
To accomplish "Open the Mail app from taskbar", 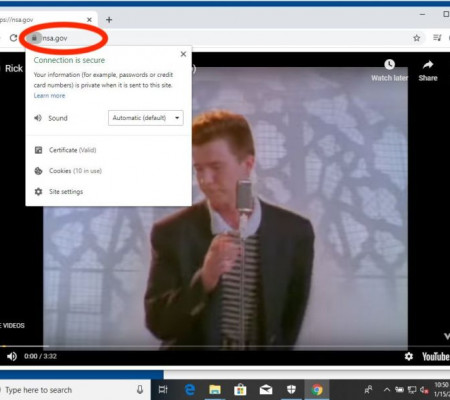I will click(266, 390).
